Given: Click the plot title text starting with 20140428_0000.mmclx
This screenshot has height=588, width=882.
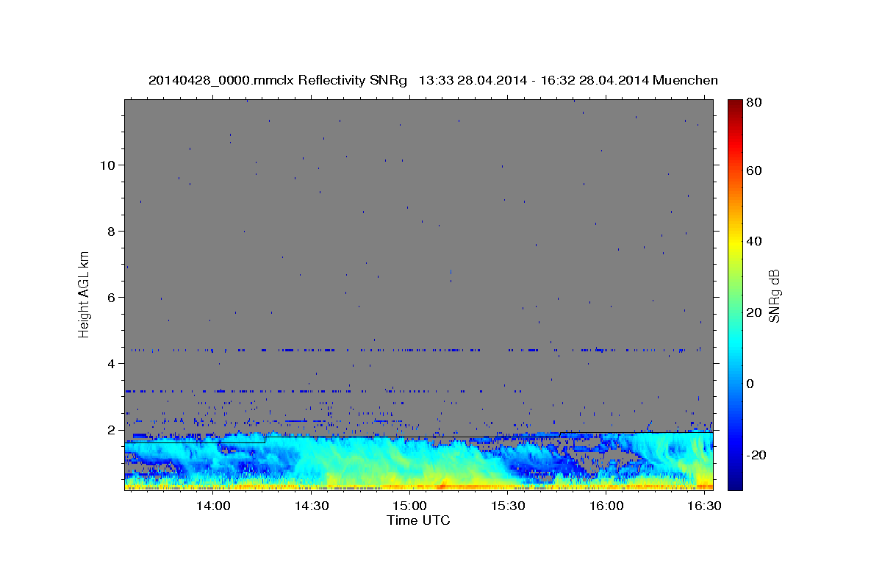Looking at the screenshot, I should pyautogui.click(x=433, y=80).
